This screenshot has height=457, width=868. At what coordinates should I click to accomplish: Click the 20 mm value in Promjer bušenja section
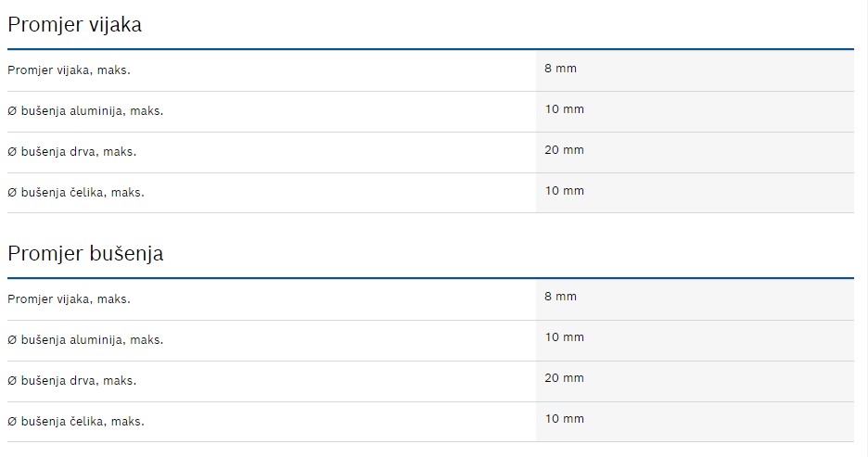[565, 377]
